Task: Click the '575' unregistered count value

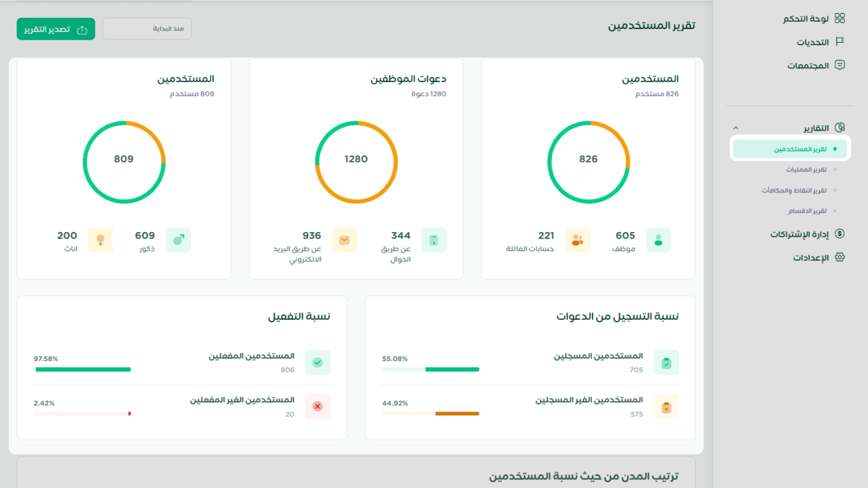Action: (636, 414)
